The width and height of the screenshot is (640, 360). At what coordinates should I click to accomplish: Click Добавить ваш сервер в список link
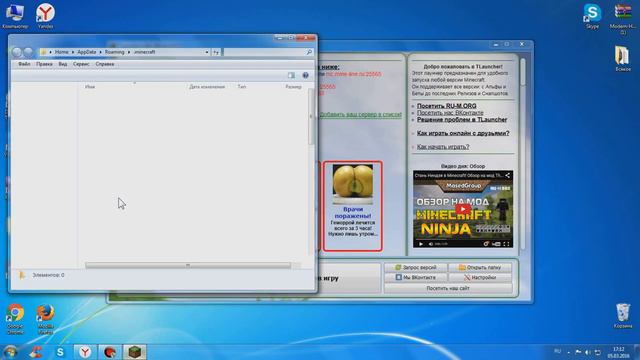pos(360,114)
